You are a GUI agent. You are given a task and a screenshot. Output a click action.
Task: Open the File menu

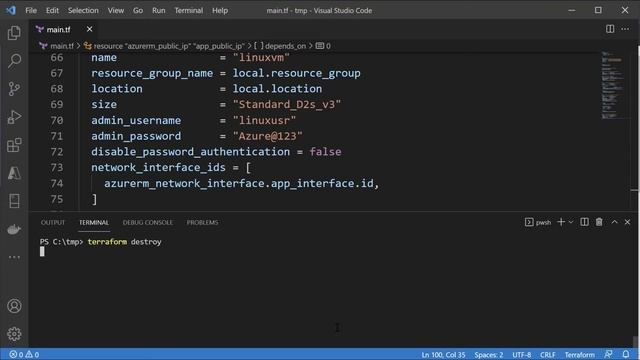(x=31, y=10)
